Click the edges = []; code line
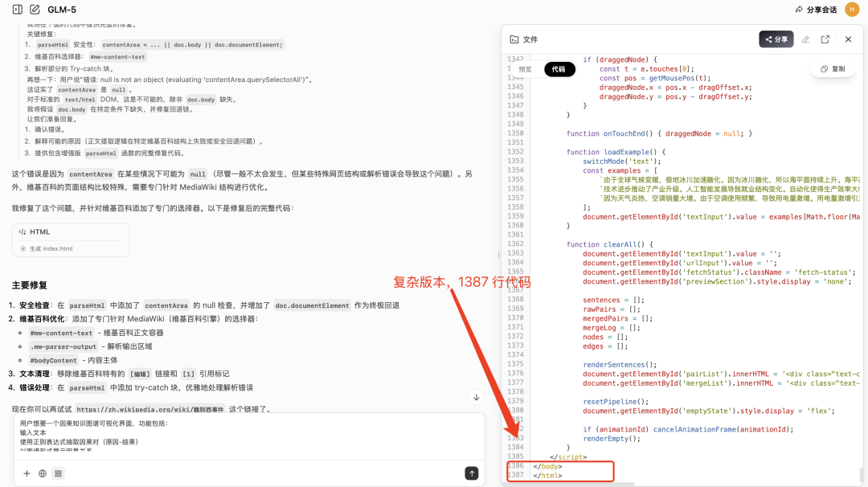Viewport: 868px width, 487px height. (x=605, y=346)
